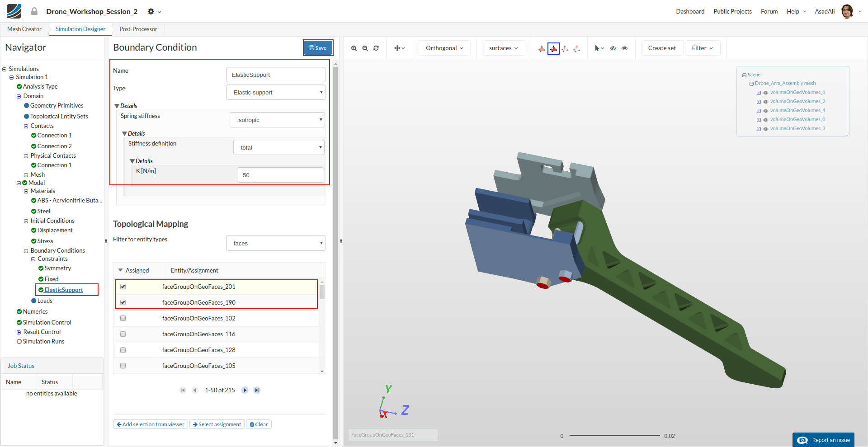Uncheck faceGroupOnGeoFaces_201 checkbox

(123, 287)
